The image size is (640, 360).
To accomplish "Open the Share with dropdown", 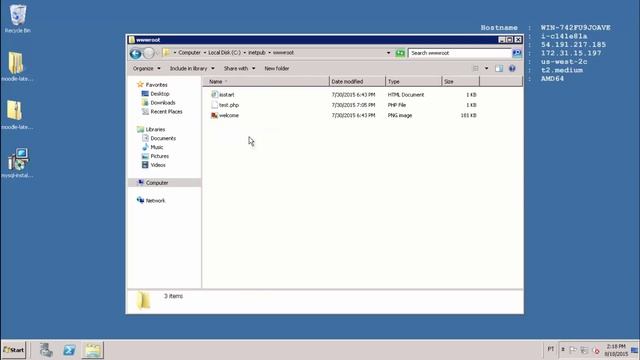I will [x=239, y=69].
